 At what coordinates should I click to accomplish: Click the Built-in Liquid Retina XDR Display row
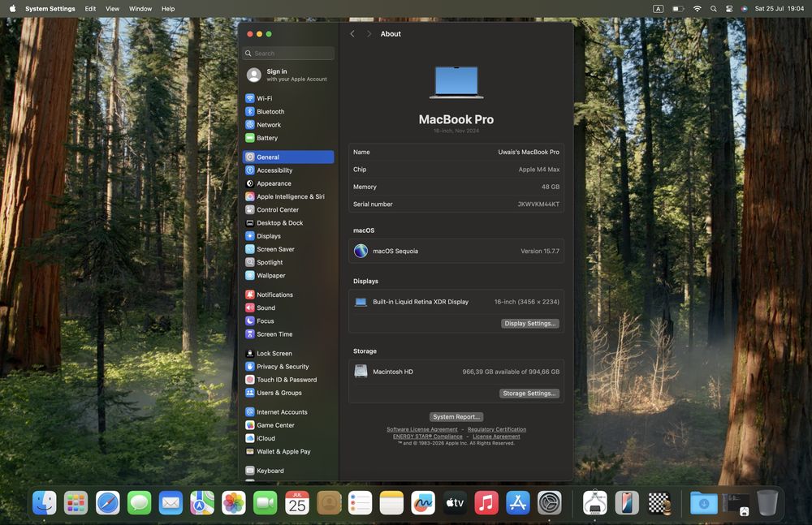click(x=456, y=302)
